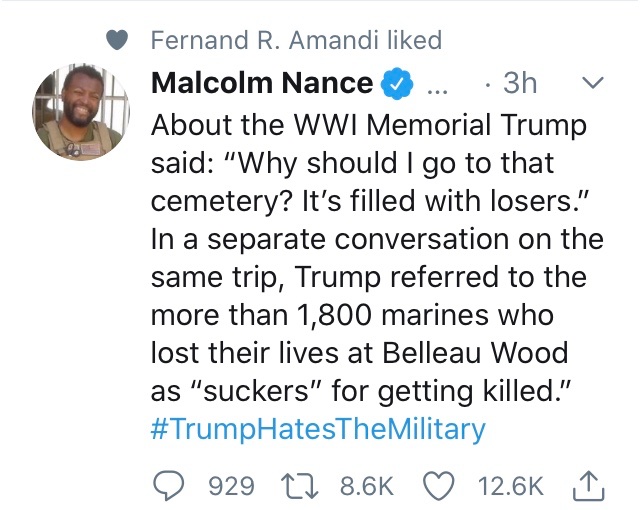Click the 929 replies count
Image resolution: width=640 pixels, height=510 pixels.
point(230,486)
